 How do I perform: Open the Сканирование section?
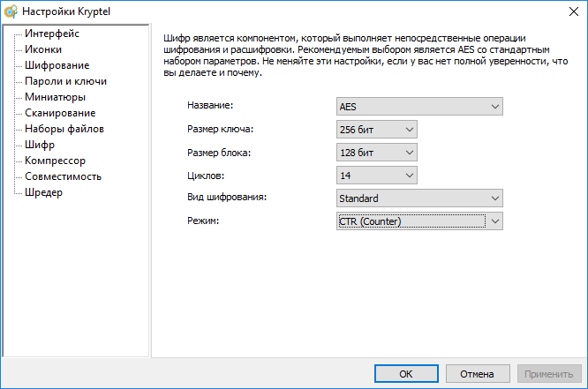(x=60, y=113)
